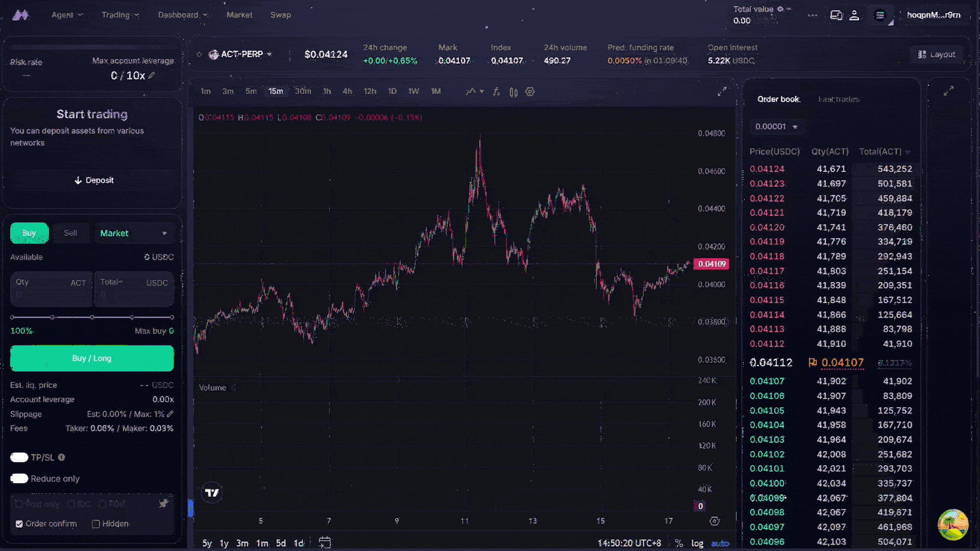Image resolution: width=980 pixels, height=551 pixels.
Task: Open the user profile icon
Action: 854,15
